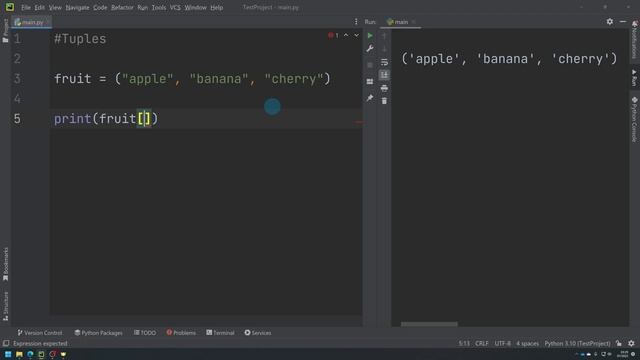Open the Terminal tool window

[220, 333]
